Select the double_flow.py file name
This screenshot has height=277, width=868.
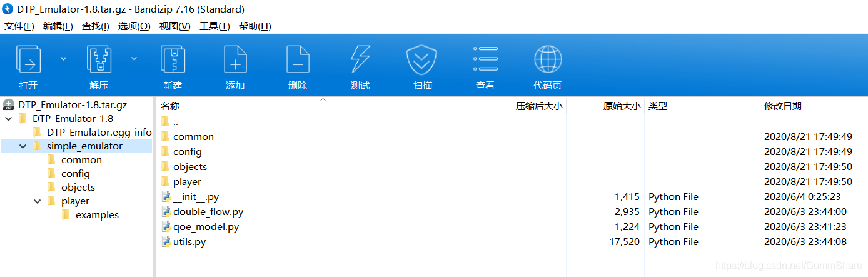coord(208,212)
